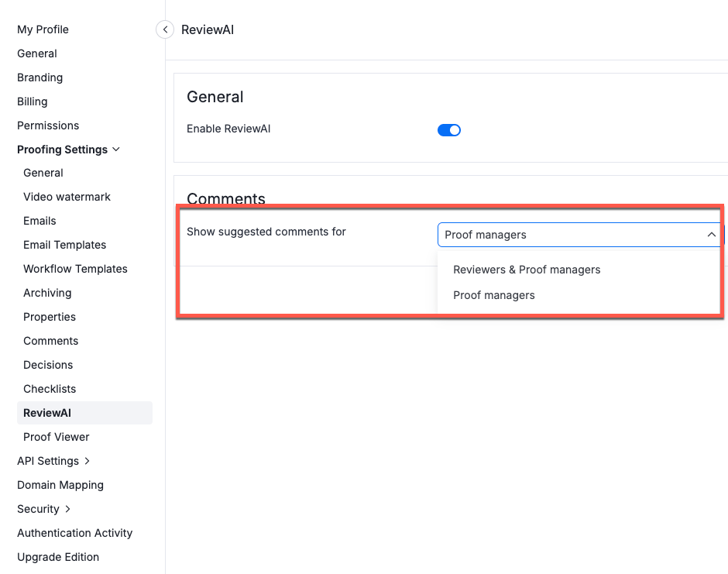Open Domain Mapping settings
This screenshot has width=728, height=574.
tap(60, 485)
